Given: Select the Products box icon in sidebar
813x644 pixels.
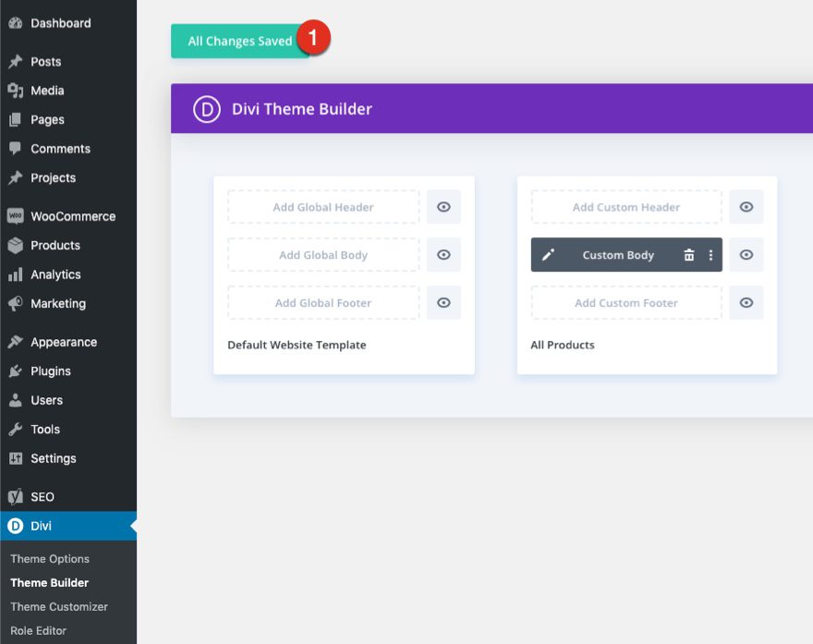Looking at the screenshot, I should [x=16, y=245].
